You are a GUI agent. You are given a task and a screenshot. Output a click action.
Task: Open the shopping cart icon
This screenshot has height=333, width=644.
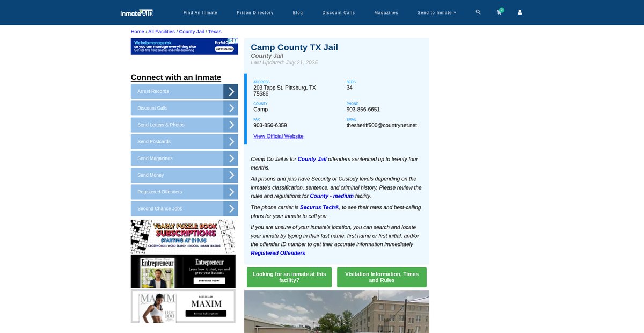coord(499,12)
